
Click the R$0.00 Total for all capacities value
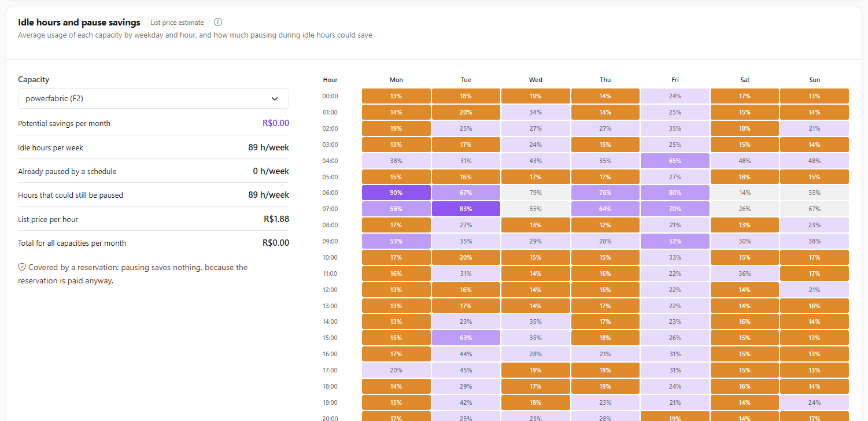(276, 243)
